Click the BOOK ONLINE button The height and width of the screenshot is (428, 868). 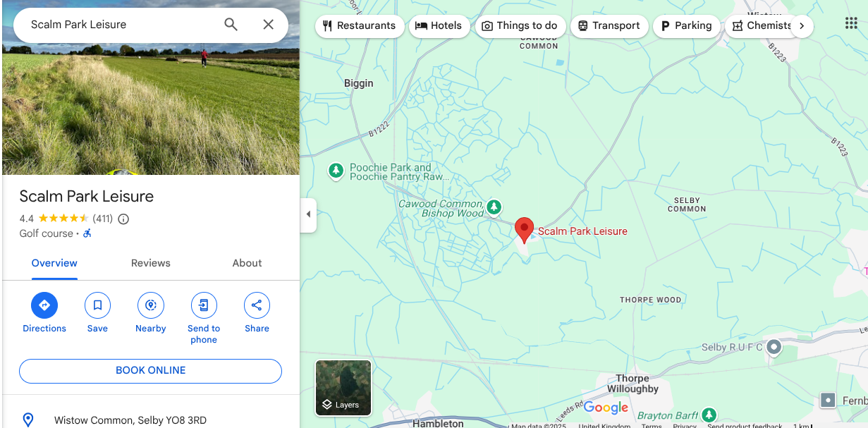coord(150,371)
